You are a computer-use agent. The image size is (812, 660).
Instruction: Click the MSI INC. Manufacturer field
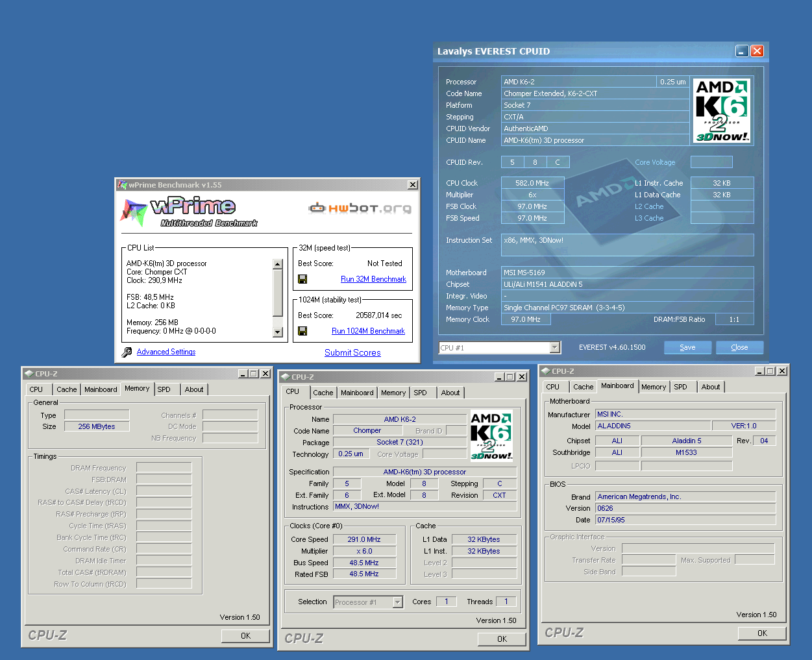point(685,414)
